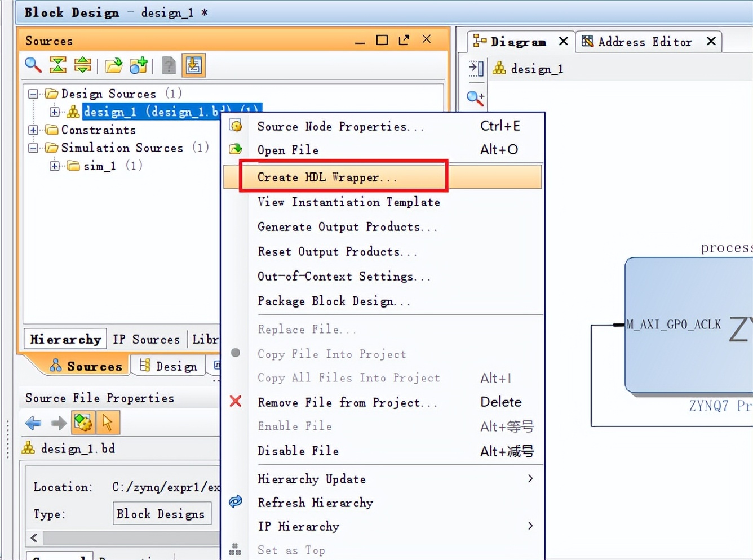
Task: Toggle the highlighted settings icon in Sources toolbar
Action: click(x=193, y=65)
